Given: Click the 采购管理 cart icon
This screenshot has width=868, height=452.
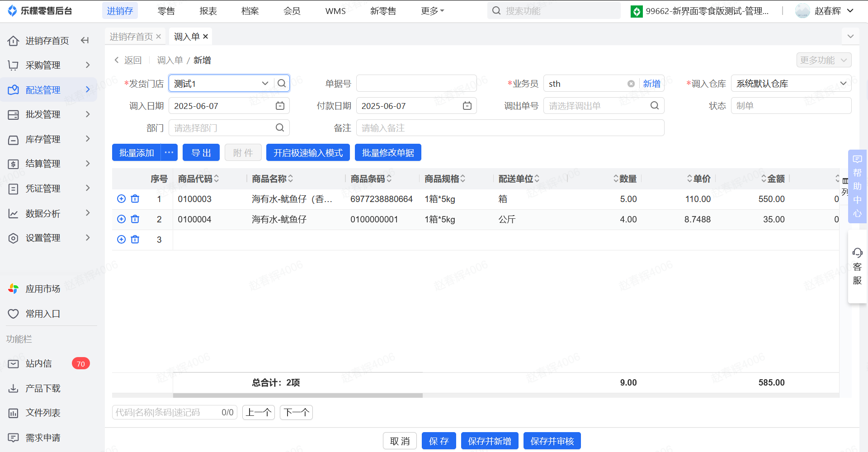Looking at the screenshot, I should [13, 66].
